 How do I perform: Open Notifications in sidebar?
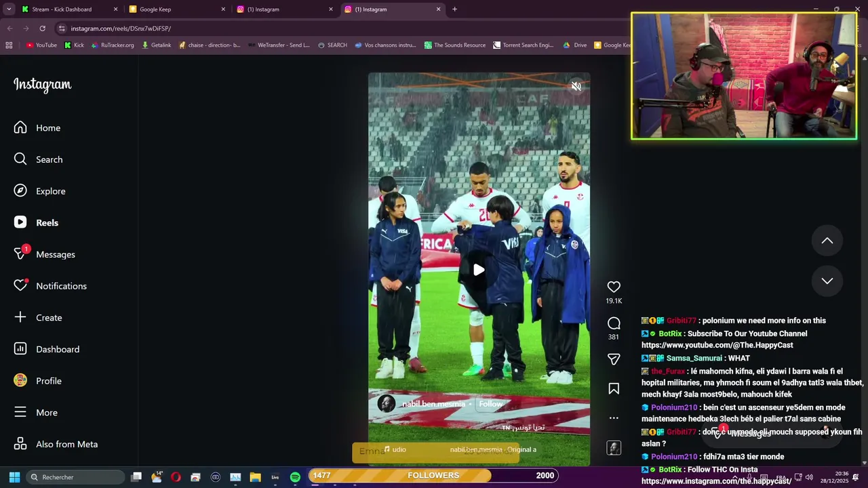tap(51, 286)
